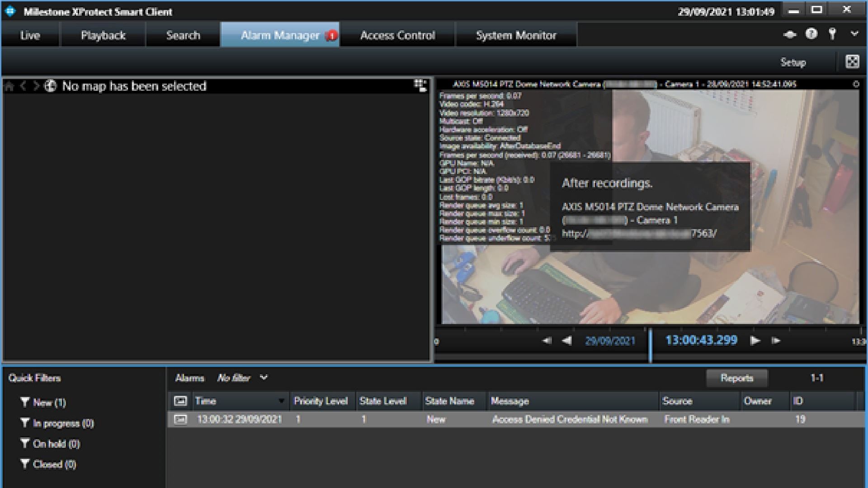Click the '1-1' alarm count label
The width and height of the screenshot is (868, 488).
(x=817, y=378)
